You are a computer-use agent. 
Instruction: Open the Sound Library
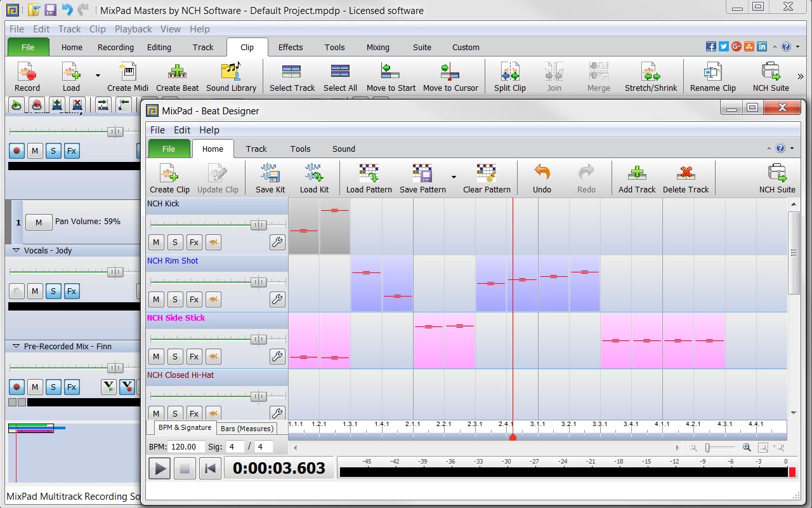232,76
